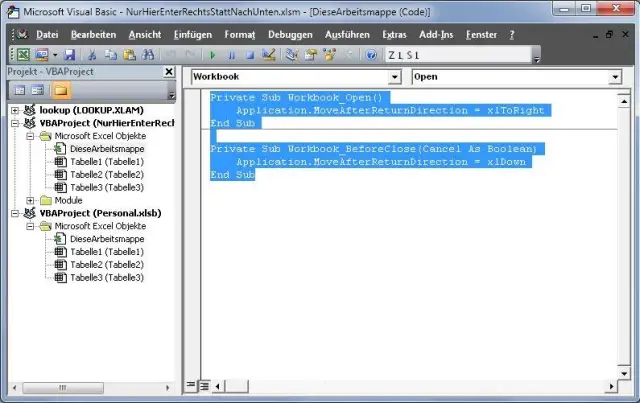The height and width of the screenshot is (403, 640).
Task: Expand the Module folder in the tree
Action: (x=31, y=200)
